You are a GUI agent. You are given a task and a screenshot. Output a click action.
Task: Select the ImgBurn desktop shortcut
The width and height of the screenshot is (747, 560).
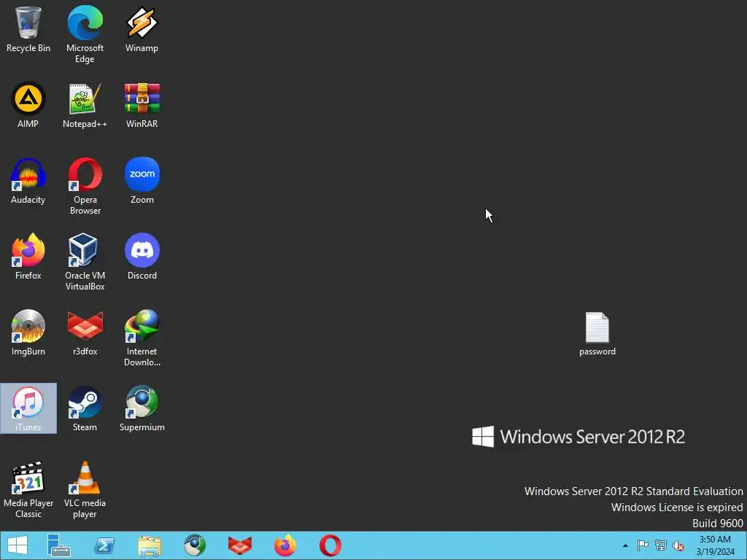pyautogui.click(x=28, y=332)
